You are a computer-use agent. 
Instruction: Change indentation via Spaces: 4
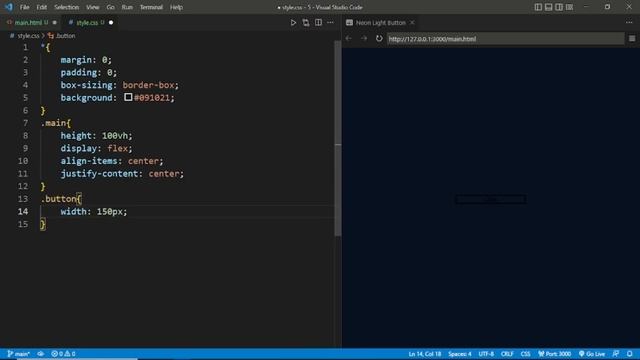460,354
